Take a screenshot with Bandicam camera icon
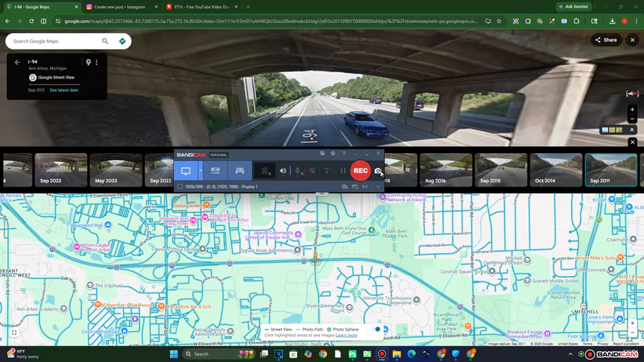644x362 pixels. [377, 171]
